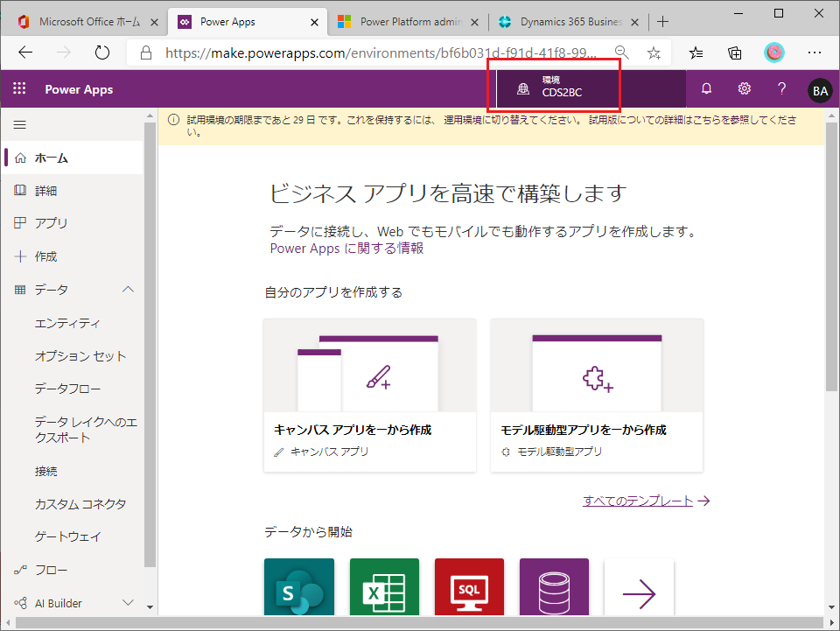Create モデル駆動型アプリを一から作成 card
This screenshot has width=840, height=631.
tap(596, 396)
